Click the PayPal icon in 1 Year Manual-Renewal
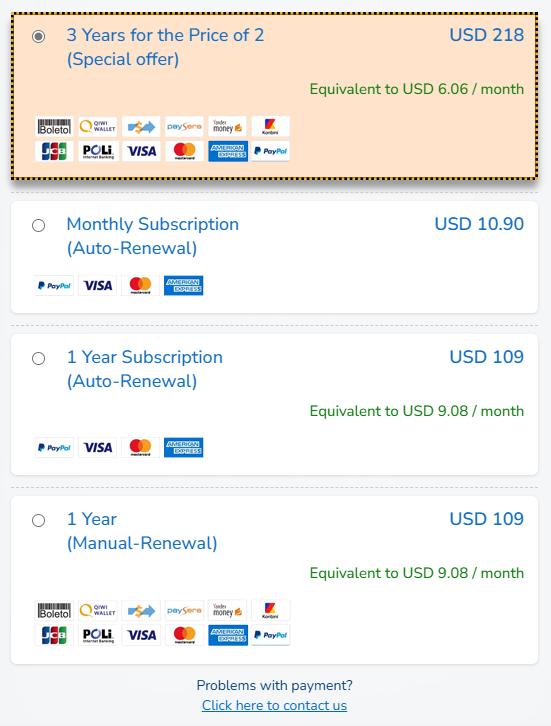The image size is (551, 726). click(270, 635)
